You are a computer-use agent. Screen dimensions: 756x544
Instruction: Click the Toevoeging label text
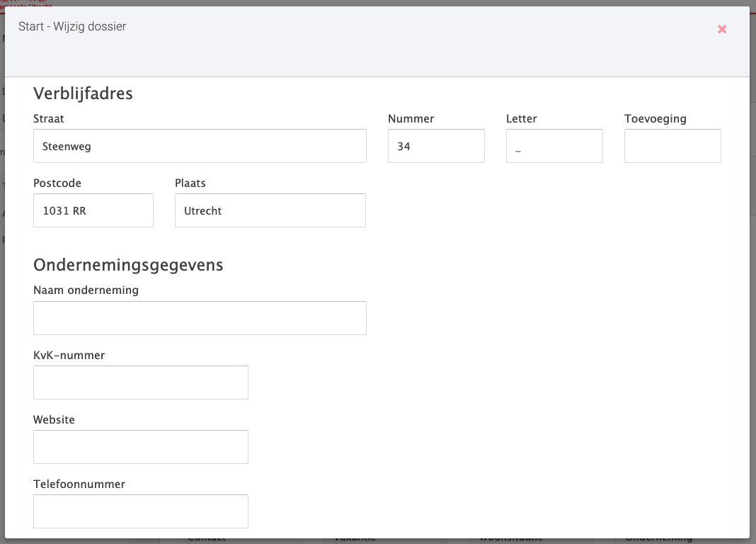point(655,119)
